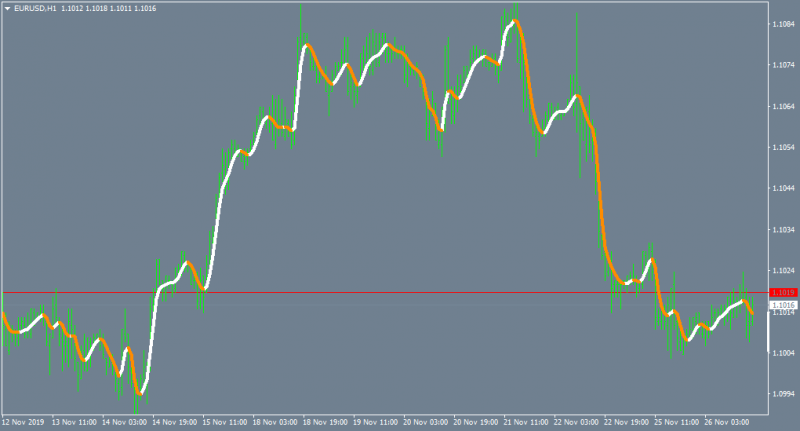Click the 1.1034 price scale value
The image size is (800, 431).
point(783,230)
